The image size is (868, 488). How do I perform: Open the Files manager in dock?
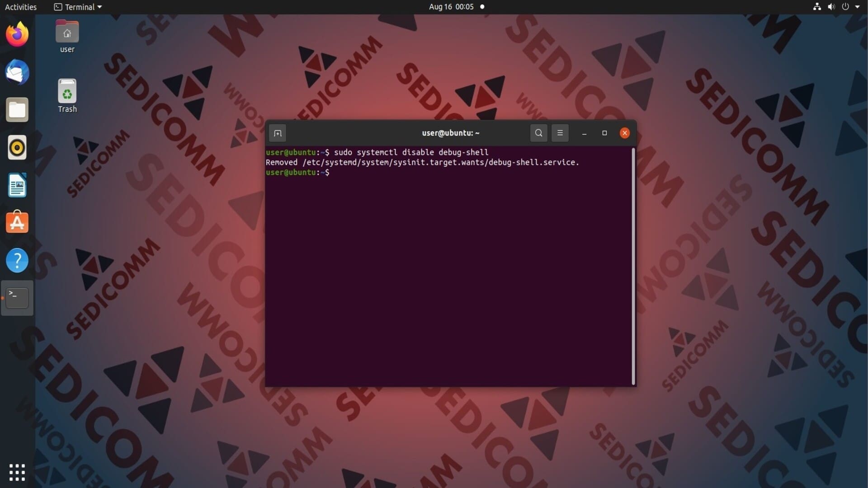(x=17, y=110)
